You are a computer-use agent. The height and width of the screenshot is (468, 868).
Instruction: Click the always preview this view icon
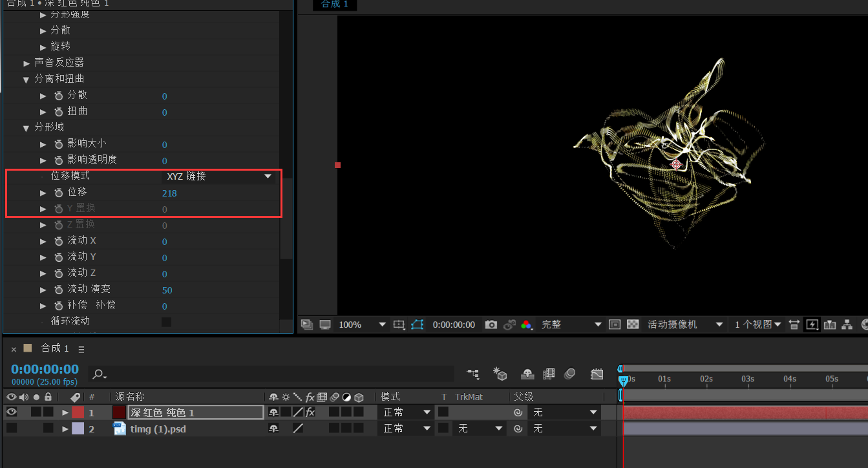click(307, 324)
